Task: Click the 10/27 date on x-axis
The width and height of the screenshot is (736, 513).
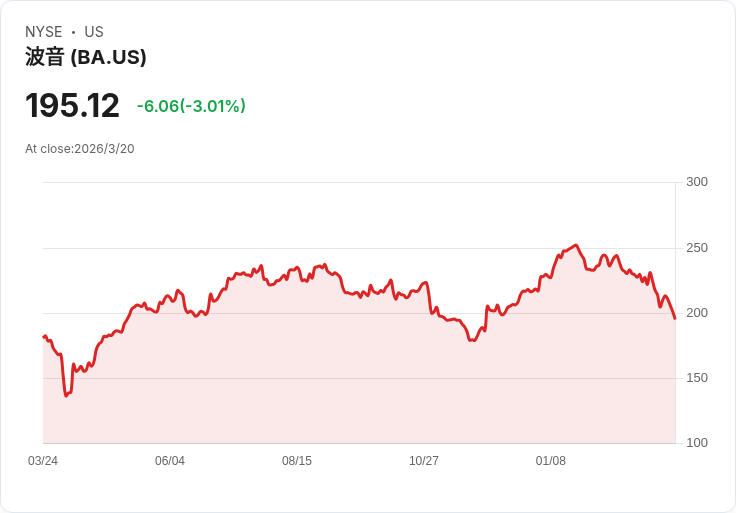Action: coord(424,461)
